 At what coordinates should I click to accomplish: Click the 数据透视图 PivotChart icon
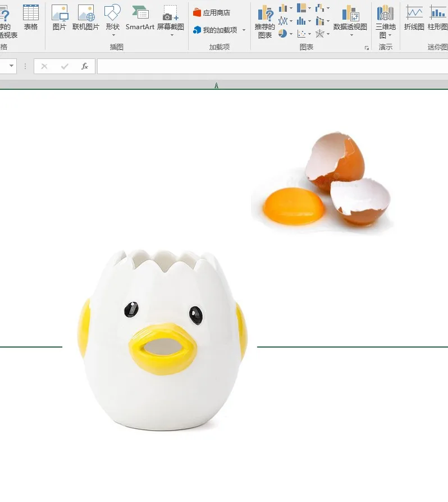coord(350,13)
